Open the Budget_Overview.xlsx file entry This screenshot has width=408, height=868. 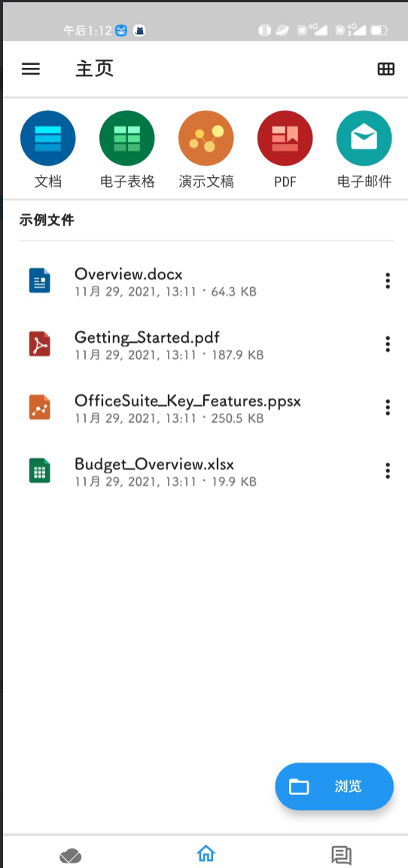tap(199, 470)
